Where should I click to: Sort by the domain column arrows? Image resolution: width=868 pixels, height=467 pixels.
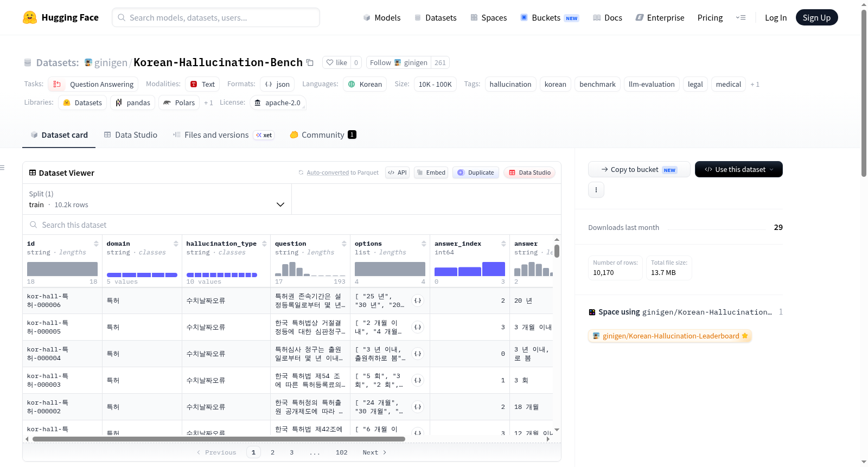[x=176, y=244]
